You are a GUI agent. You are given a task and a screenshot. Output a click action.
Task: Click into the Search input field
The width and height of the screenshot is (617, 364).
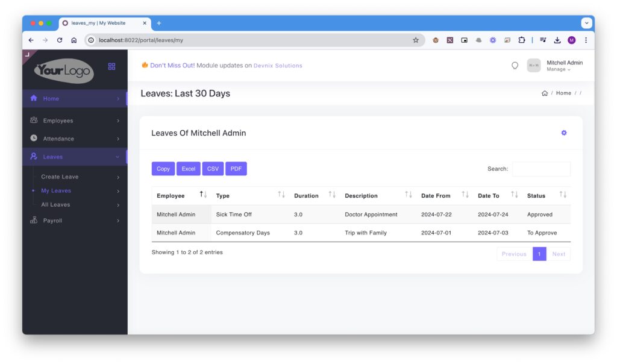pyautogui.click(x=540, y=169)
